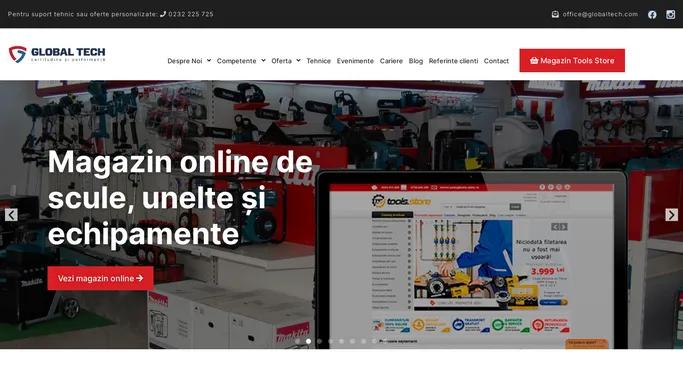This screenshot has width=683, height=384.
Task: Open the Referinte clienti page
Action: [x=453, y=61]
